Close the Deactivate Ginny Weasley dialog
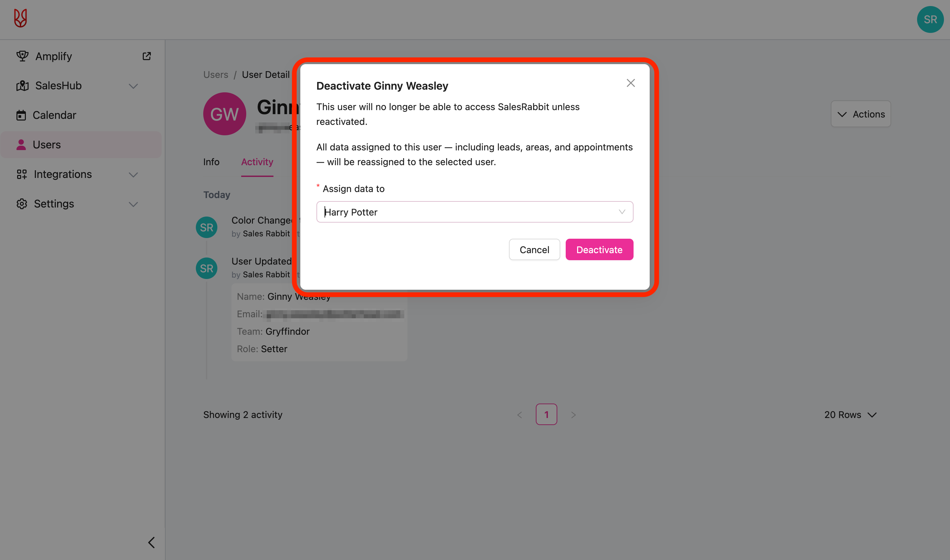Image resolution: width=950 pixels, height=560 pixels. coord(631,83)
